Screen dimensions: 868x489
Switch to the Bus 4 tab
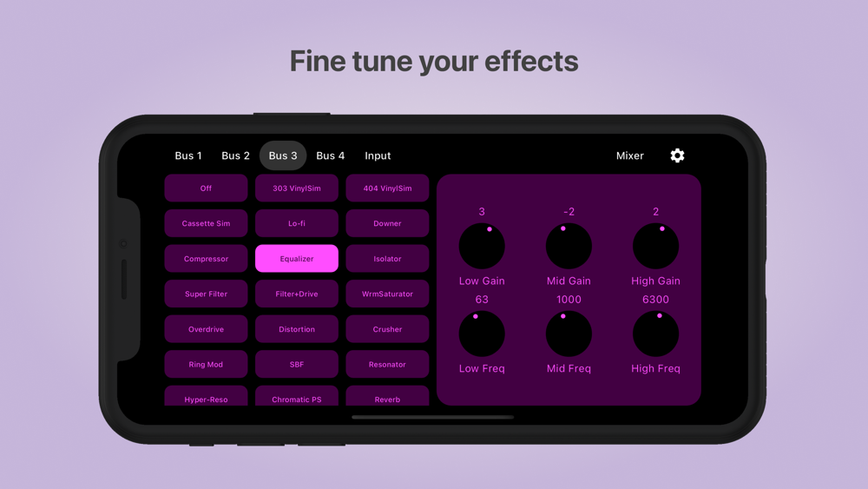pos(330,155)
